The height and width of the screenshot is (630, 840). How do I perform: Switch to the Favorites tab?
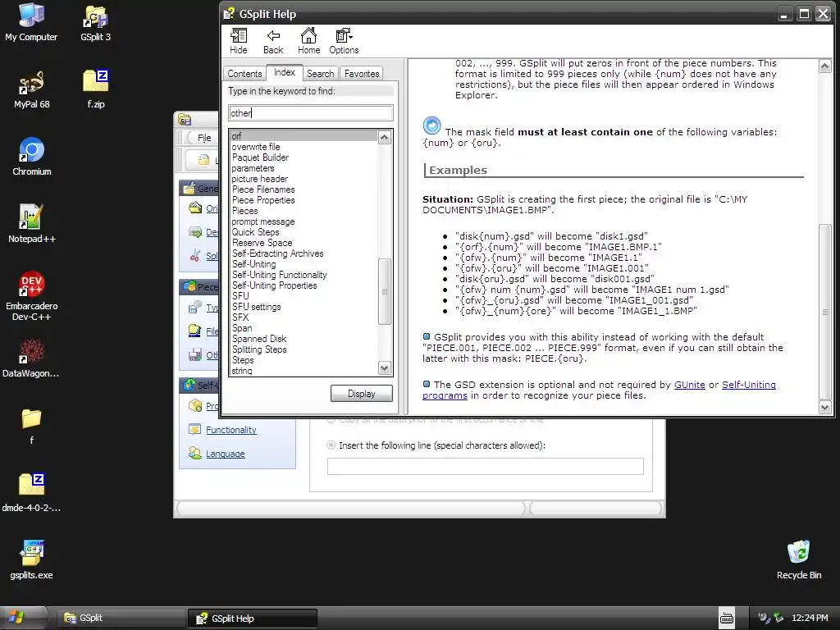362,74
